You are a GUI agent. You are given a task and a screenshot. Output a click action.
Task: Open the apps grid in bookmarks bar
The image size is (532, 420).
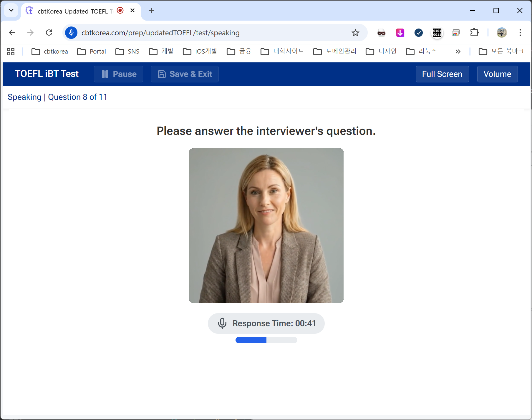pyautogui.click(x=11, y=52)
